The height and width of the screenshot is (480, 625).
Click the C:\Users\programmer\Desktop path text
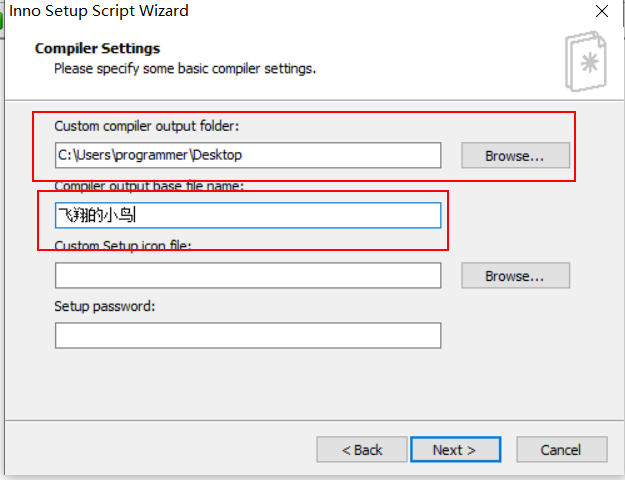[x=150, y=155]
